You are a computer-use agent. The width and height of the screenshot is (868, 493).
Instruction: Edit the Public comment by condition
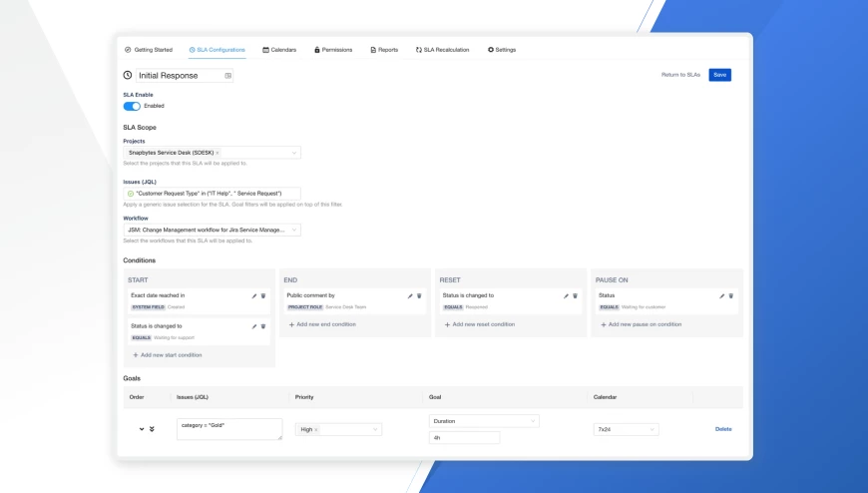410,295
